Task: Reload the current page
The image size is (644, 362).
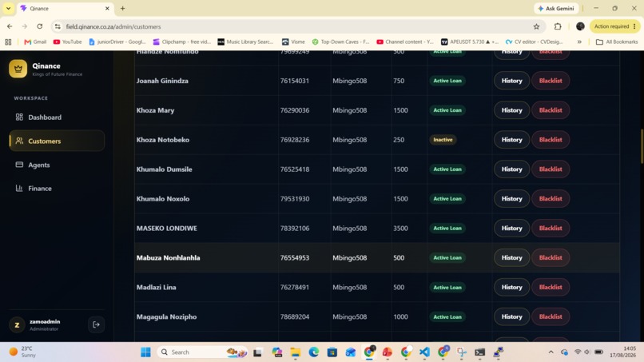Action: (39, 26)
